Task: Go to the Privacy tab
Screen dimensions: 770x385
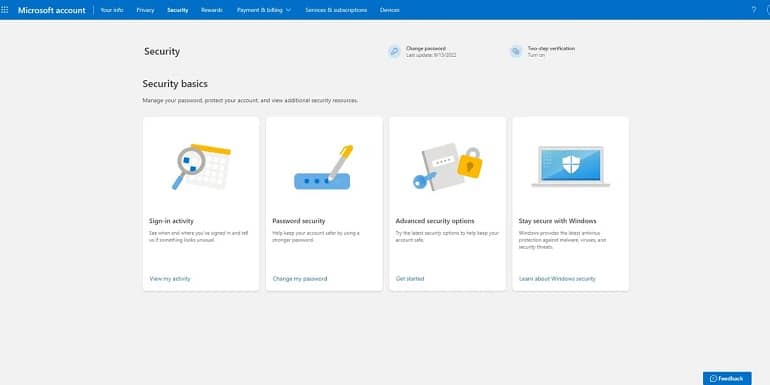Action: pos(145,10)
